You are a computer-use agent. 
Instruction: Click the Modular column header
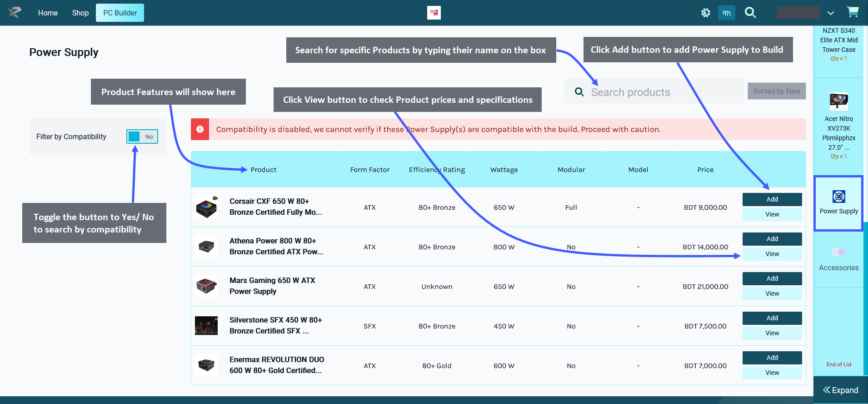571,170
